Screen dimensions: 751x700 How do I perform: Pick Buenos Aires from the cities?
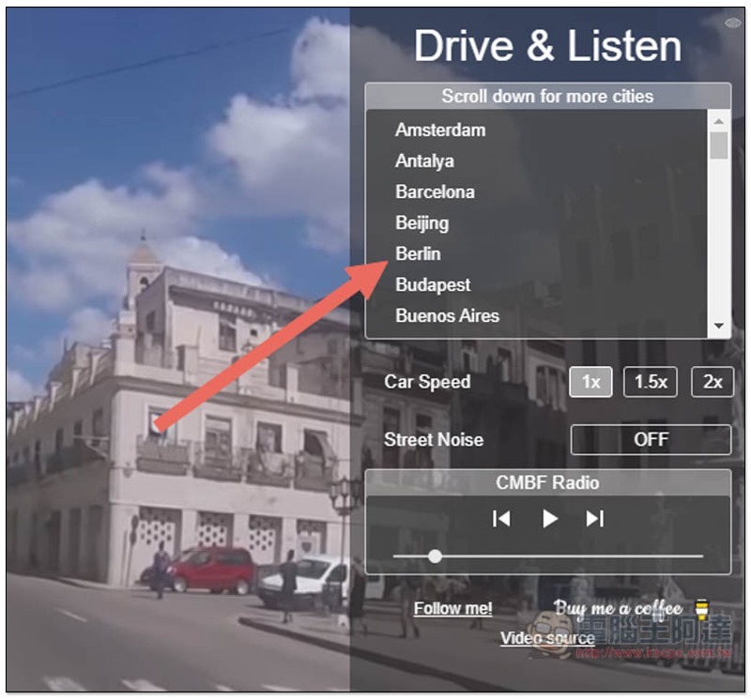[447, 315]
